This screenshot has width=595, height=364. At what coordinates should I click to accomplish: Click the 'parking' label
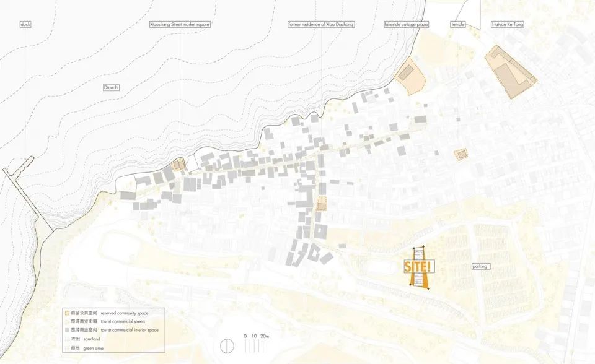[480, 266]
